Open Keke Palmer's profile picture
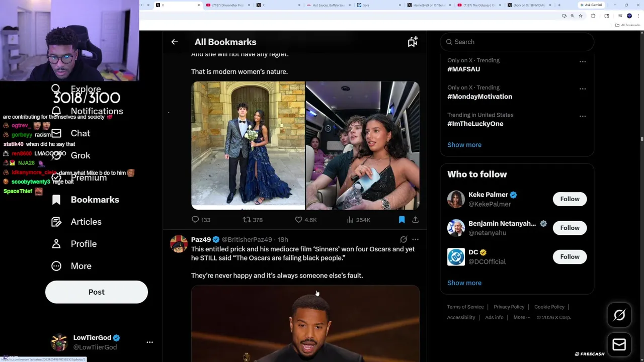This screenshot has width=644, height=362. 456,199
